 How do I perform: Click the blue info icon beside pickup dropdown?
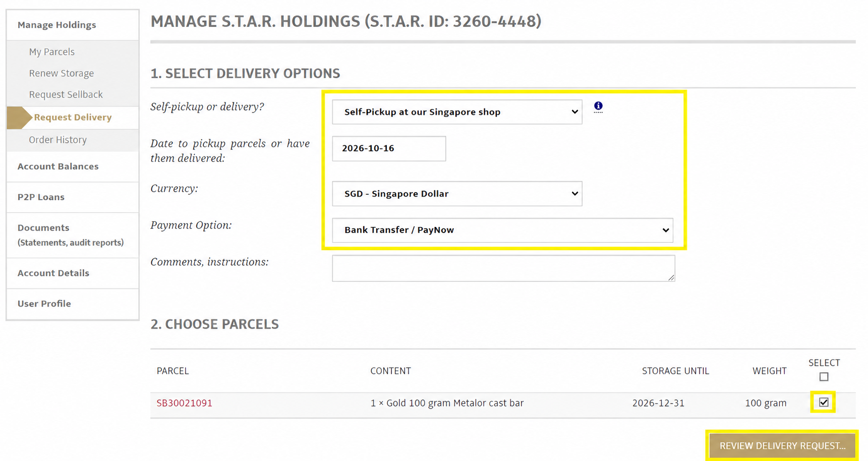pos(598,106)
